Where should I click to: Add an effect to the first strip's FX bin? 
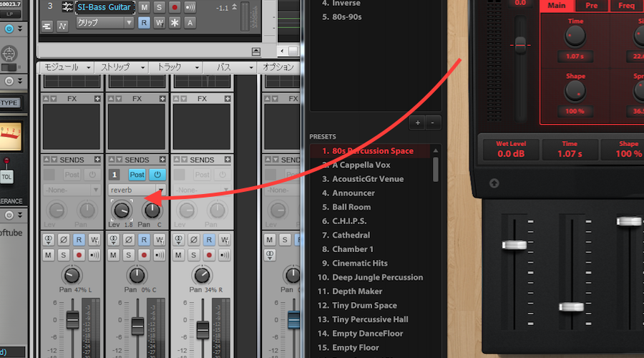pos(98,99)
